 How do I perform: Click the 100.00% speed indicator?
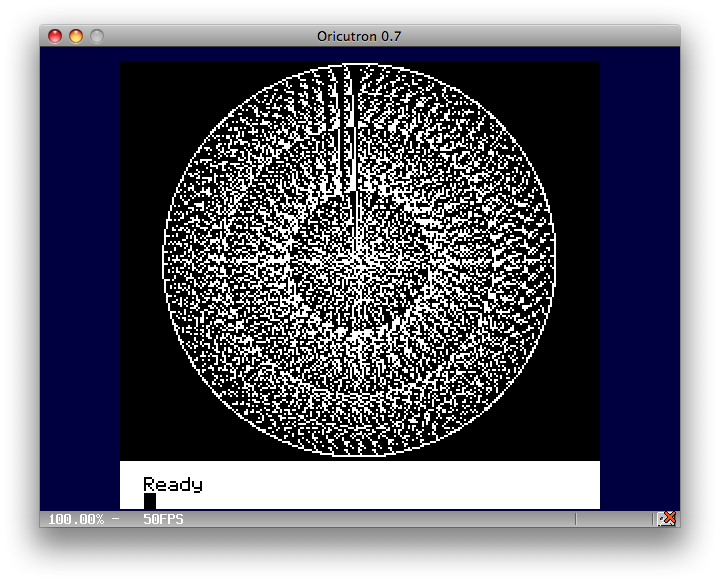75,519
